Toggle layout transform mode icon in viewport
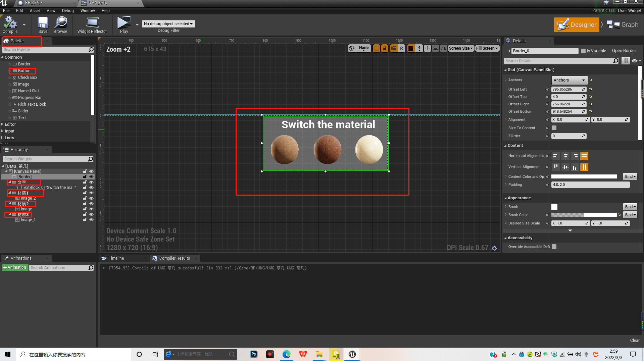Image resolution: width=644 pixels, height=361 pixels. click(x=393, y=48)
